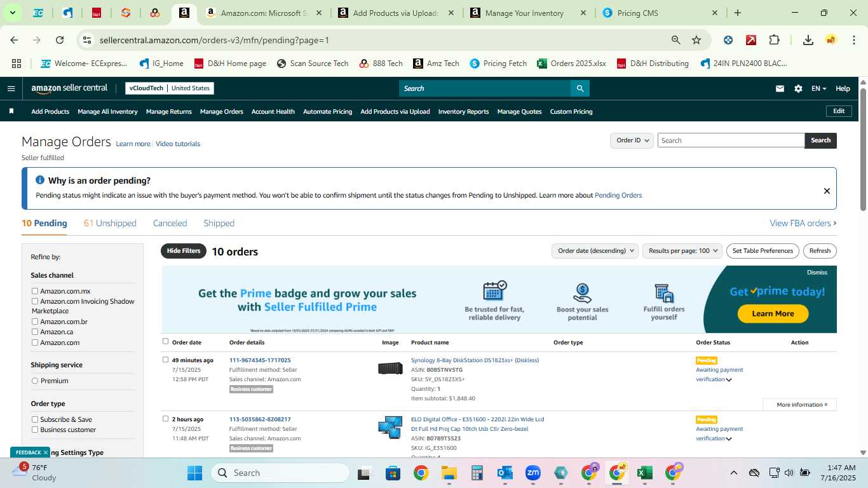Open the Seller Central hamburger menu
Image resolution: width=868 pixels, height=488 pixels.
pos(11,88)
